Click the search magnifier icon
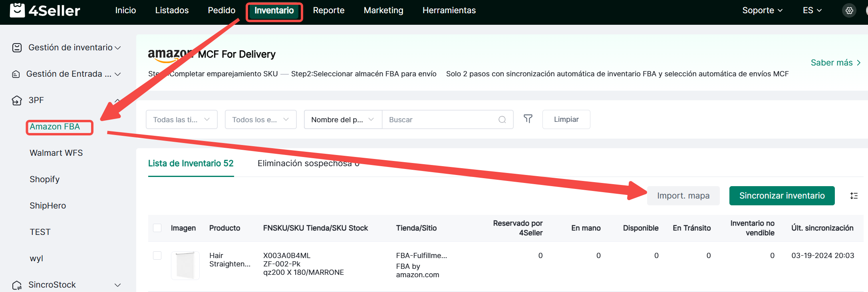This screenshot has height=292, width=868. [x=502, y=119]
